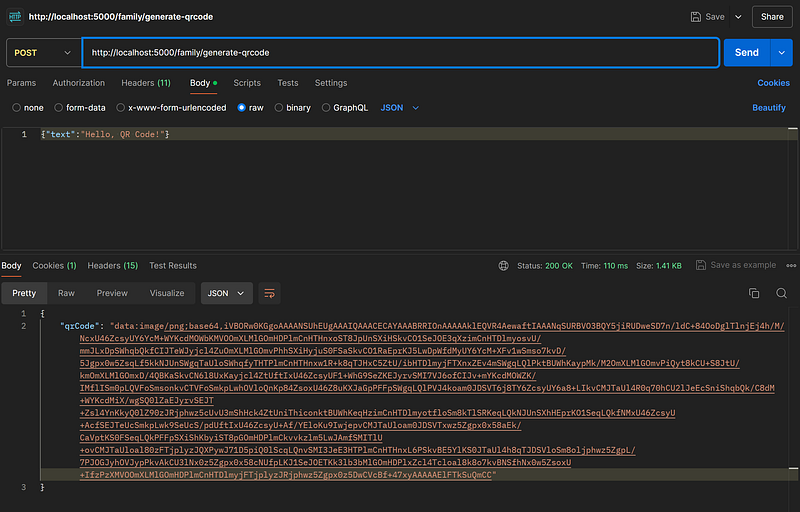Select the request Body tab
The height and width of the screenshot is (512, 800).
tap(203, 83)
